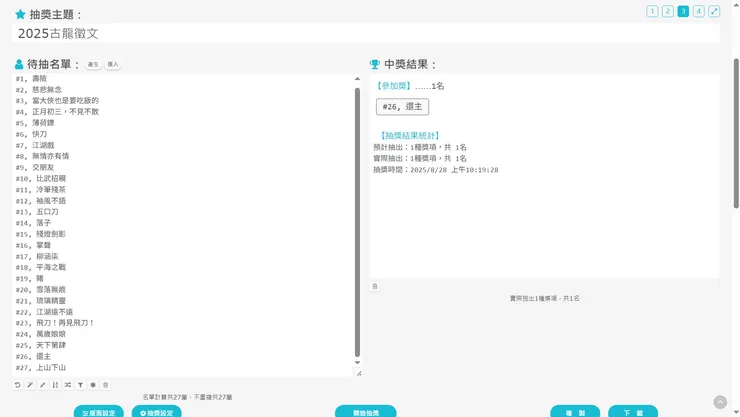The image size is (740, 417).
Task: Open 版面設定 layout settings
Action: click(x=99, y=411)
